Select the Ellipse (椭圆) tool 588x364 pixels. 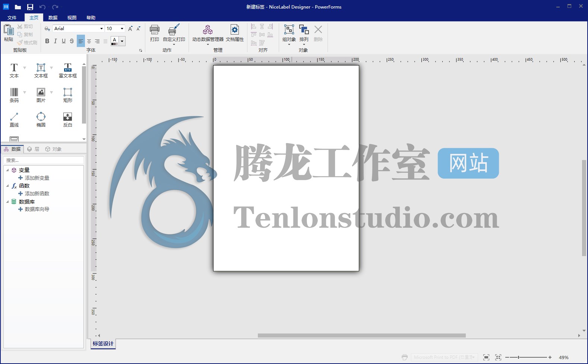(x=41, y=119)
